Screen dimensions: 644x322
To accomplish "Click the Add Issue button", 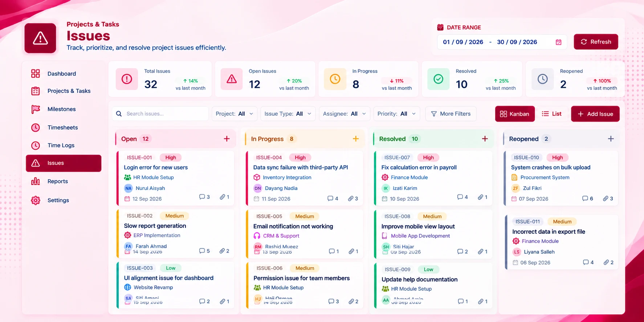I will [595, 114].
